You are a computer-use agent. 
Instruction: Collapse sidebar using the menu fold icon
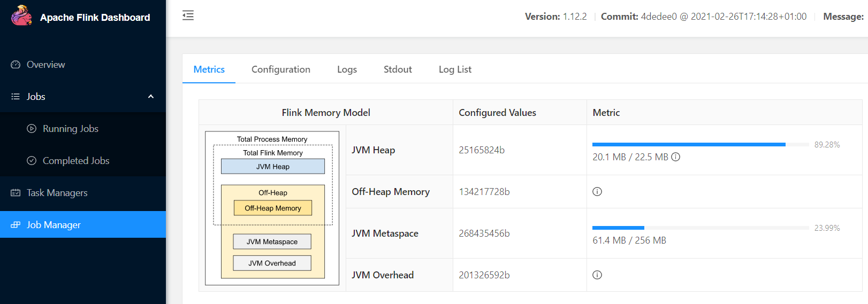pos(188,15)
